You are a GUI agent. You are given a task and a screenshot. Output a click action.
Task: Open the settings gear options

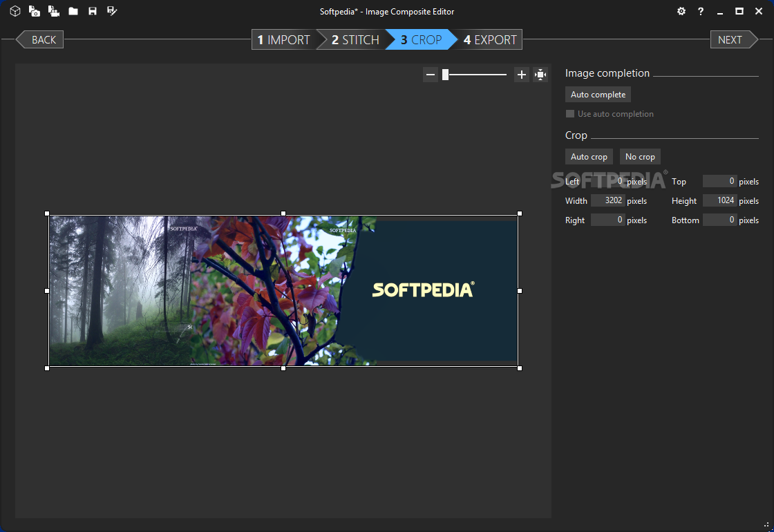click(x=681, y=11)
